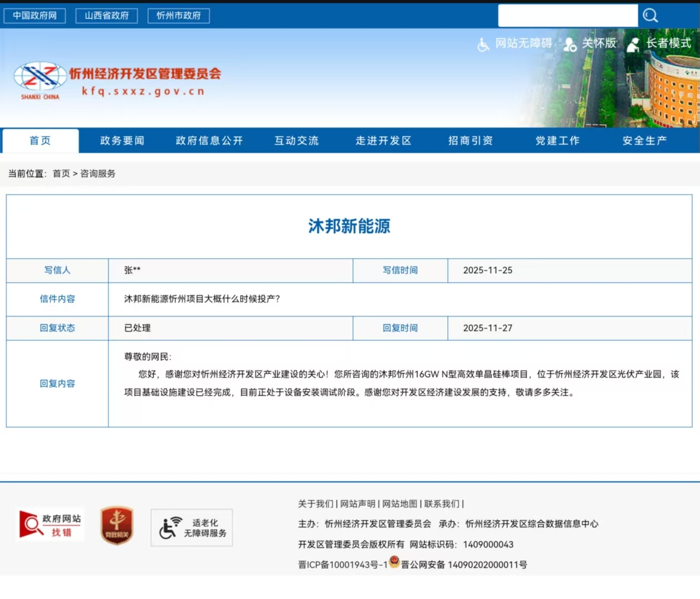Click the 主办 忻州经济开发区管理委员会 footer text
The height and width of the screenshot is (599, 700).
coord(364,524)
